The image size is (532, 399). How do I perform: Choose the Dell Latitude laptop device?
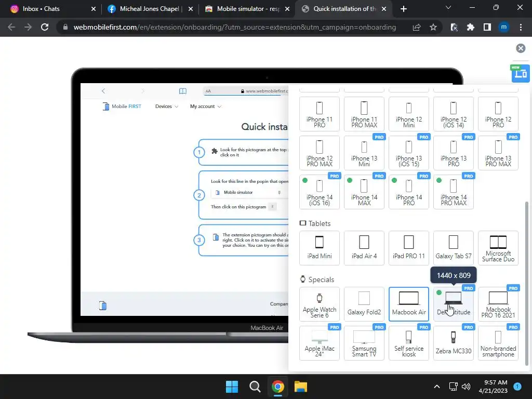[453, 304]
